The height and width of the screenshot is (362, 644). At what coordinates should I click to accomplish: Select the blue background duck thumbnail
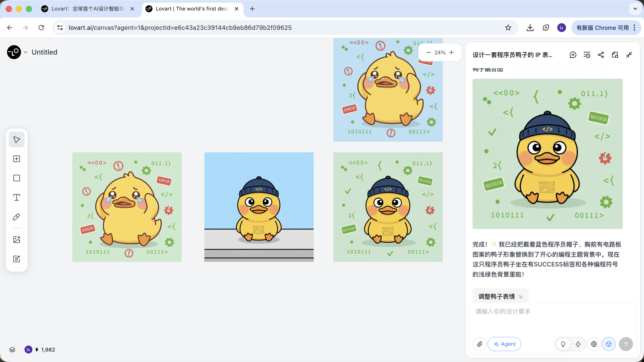point(259,207)
